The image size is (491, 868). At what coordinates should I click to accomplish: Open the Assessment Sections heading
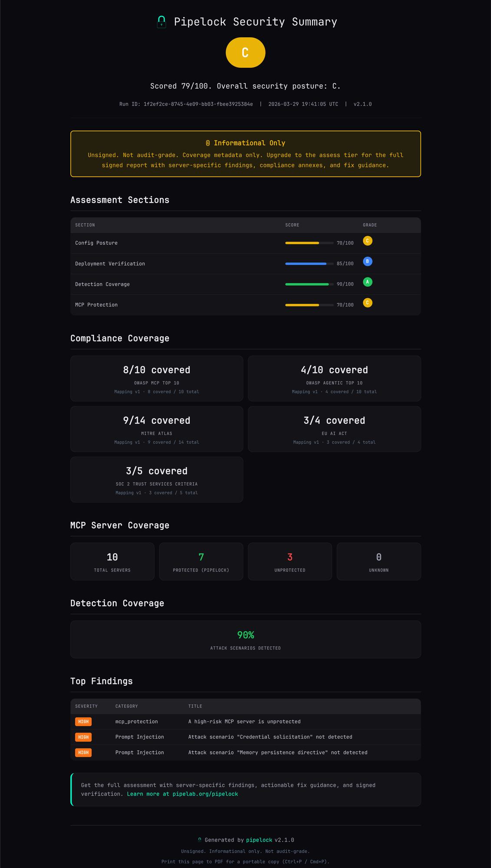pyautogui.click(x=120, y=200)
